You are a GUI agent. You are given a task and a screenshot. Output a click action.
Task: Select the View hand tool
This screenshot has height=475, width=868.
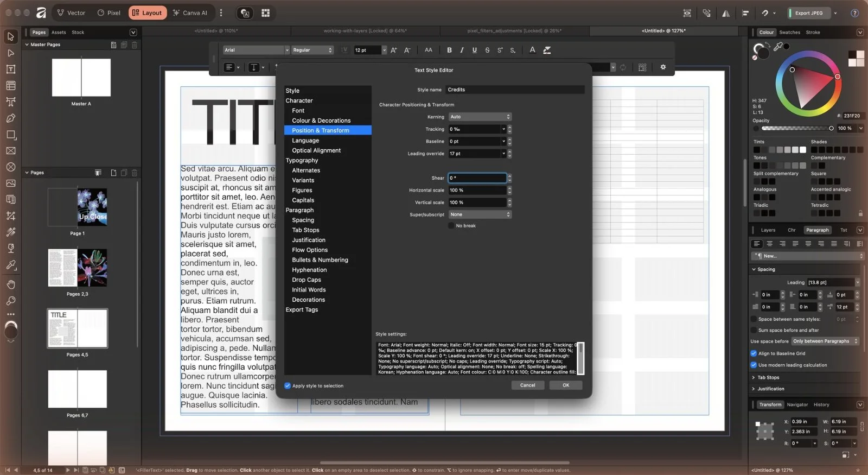coord(10,284)
